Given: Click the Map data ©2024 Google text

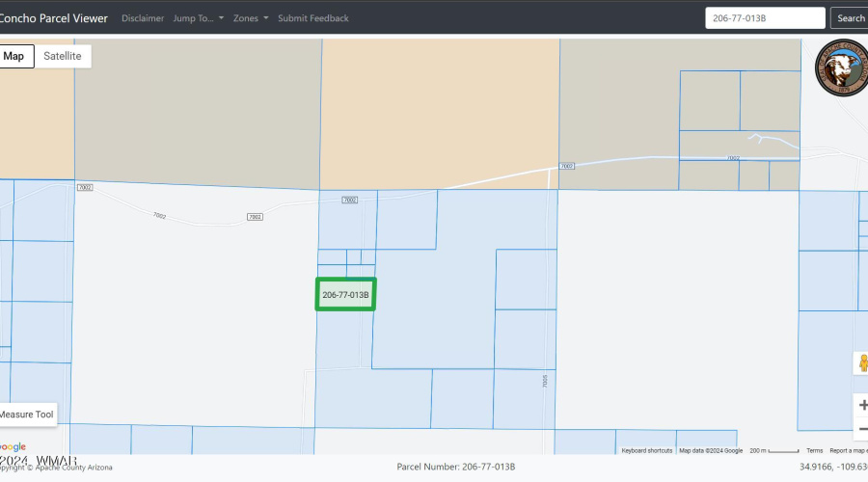Looking at the screenshot, I should point(711,450).
